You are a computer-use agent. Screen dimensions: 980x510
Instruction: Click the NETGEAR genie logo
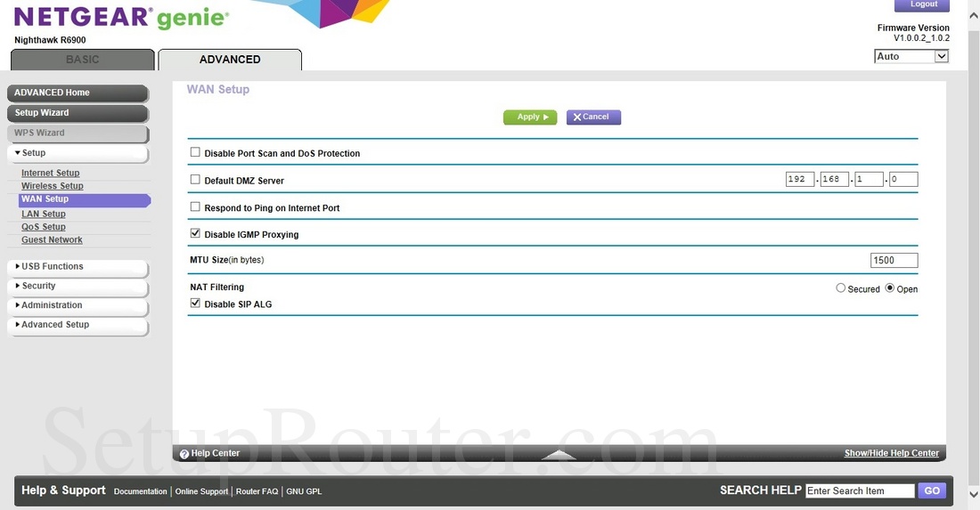click(x=121, y=18)
